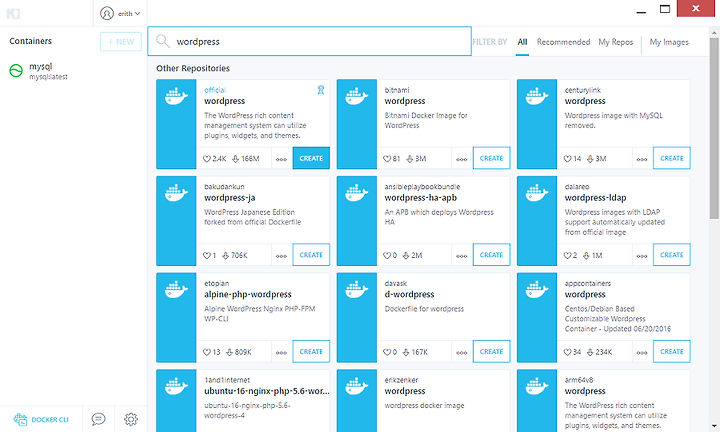Click the arm64v8 wordpress card title

pos(585,391)
